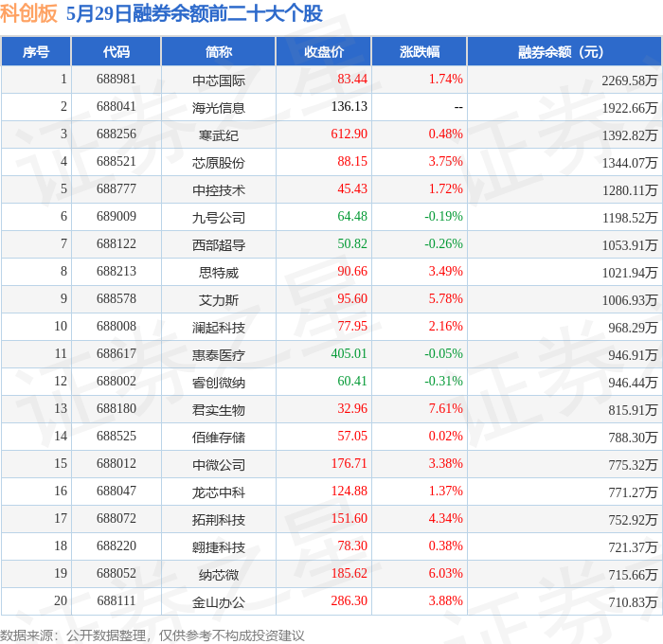The image size is (663, 644).
Task: Select stock code 689009
Action: [116, 217]
